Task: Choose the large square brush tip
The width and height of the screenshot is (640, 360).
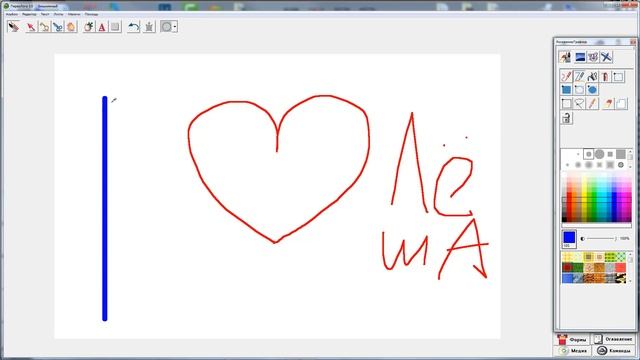Action: tap(621, 154)
